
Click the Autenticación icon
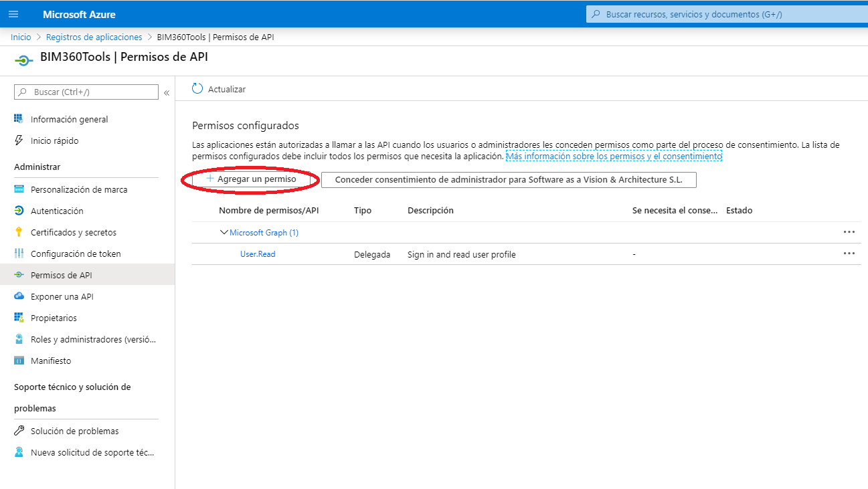19,211
